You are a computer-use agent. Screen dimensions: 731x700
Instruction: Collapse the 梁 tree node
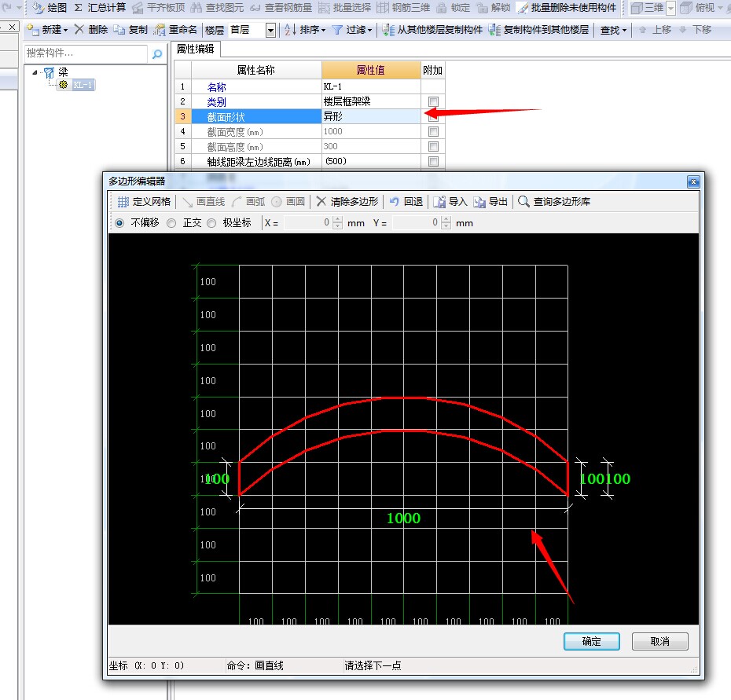35,72
